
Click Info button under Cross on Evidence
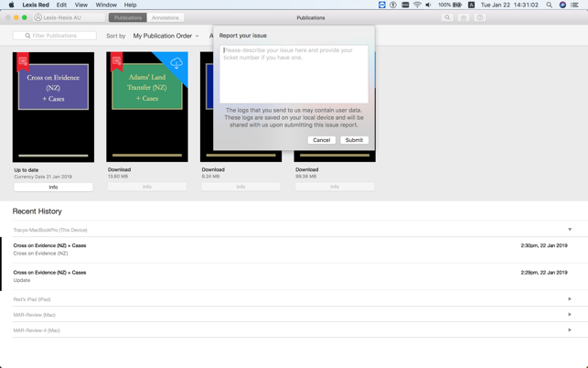point(53,187)
